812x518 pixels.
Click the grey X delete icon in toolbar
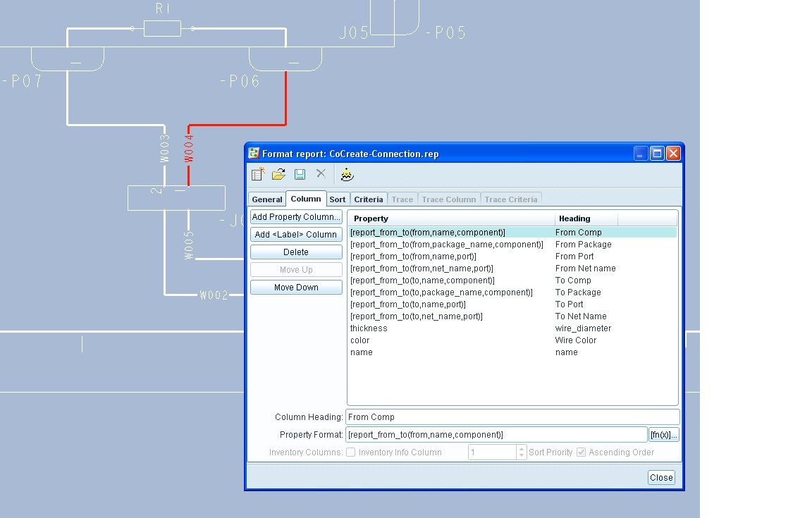point(321,173)
